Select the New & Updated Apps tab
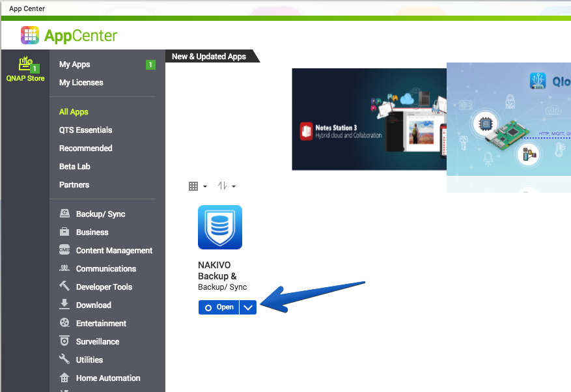Screen dimensions: 571x392 coord(209,57)
